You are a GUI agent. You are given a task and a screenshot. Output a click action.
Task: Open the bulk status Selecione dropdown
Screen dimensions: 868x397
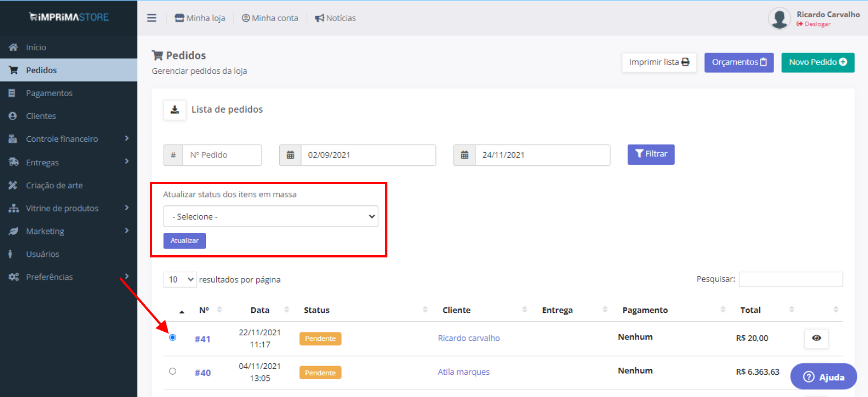click(271, 216)
